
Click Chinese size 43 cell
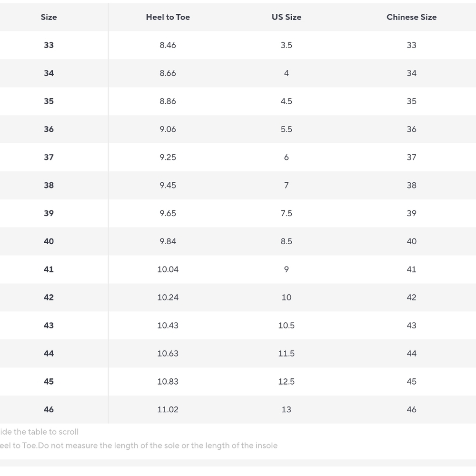coord(411,326)
